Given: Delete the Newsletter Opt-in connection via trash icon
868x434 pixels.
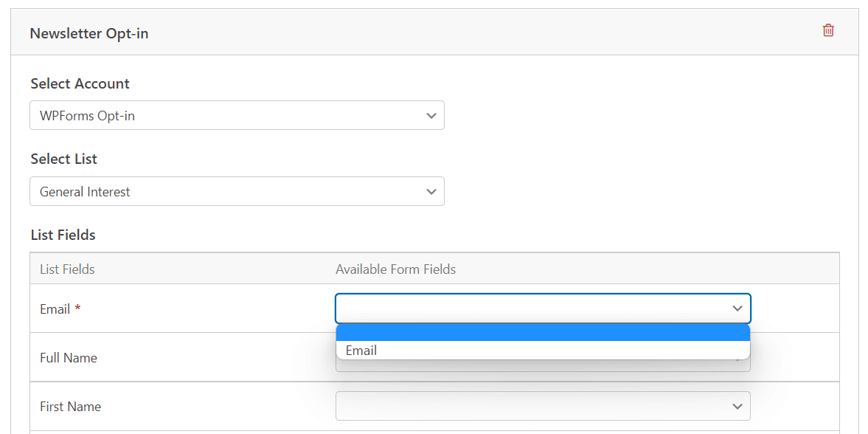Looking at the screenshot, I should click(x=828, y=30).
